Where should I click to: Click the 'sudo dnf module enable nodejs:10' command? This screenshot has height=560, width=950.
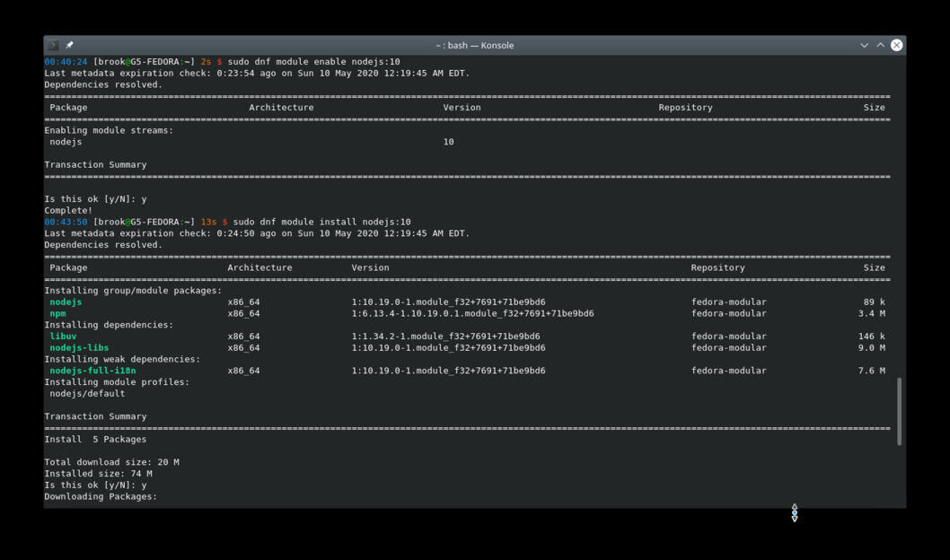[314, 62]
